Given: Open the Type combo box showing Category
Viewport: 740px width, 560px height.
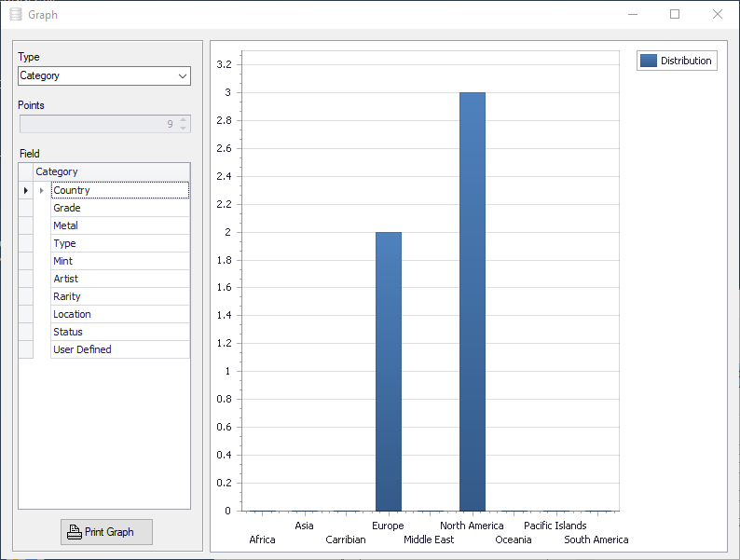Looking at the screenshot, I should [104, 76].
